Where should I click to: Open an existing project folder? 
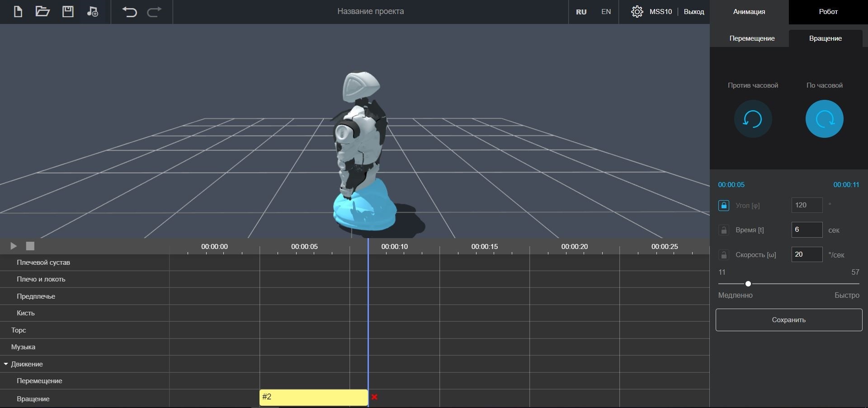(42, 12)
